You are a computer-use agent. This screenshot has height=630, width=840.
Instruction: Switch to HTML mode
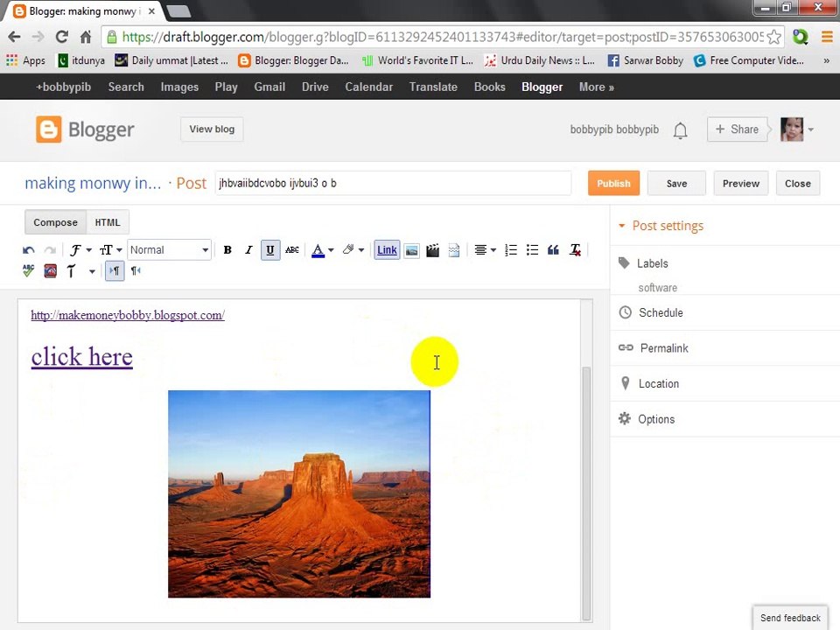108,222
